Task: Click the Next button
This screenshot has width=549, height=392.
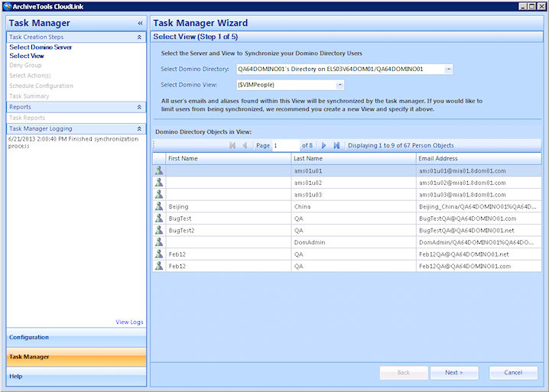Action: pos(454,373)
